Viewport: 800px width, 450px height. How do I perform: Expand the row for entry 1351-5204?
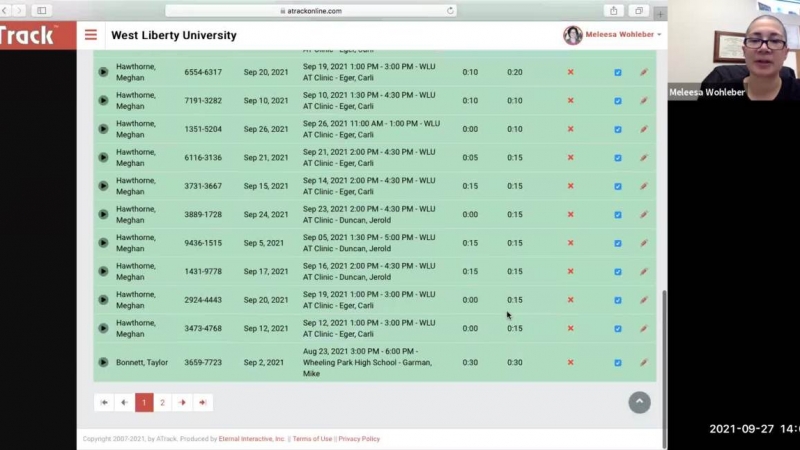point(103,129)
